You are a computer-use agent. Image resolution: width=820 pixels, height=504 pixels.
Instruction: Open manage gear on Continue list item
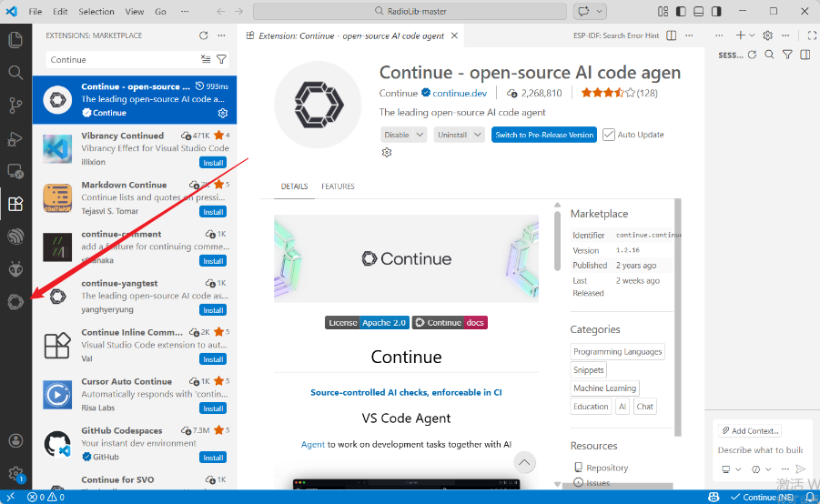tap(223, 113)
